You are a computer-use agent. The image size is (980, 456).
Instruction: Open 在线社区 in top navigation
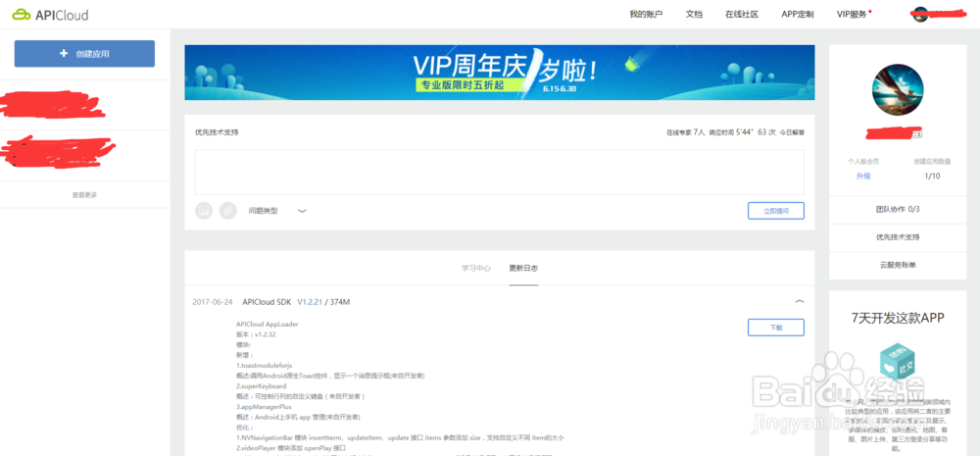(x=742, y=15)
